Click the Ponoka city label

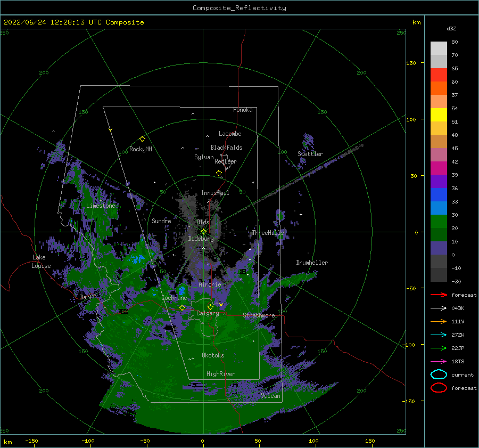pos(243,110)
